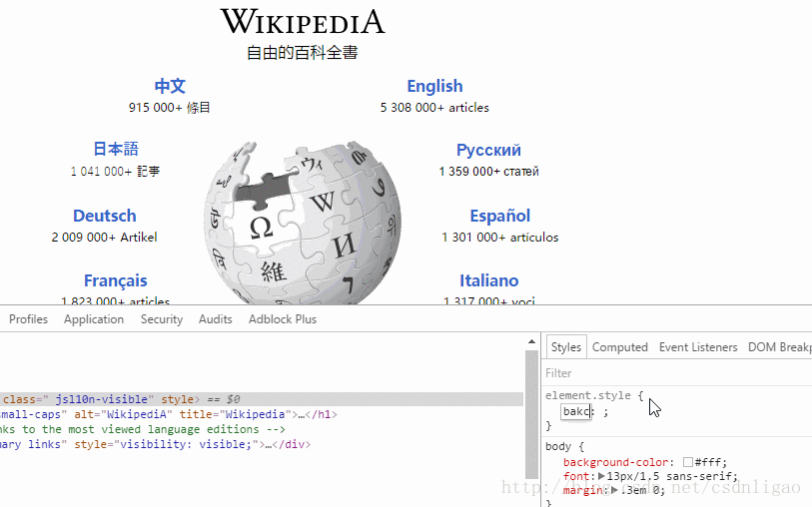Switch to the Application DevTools tab

point(94,319)
